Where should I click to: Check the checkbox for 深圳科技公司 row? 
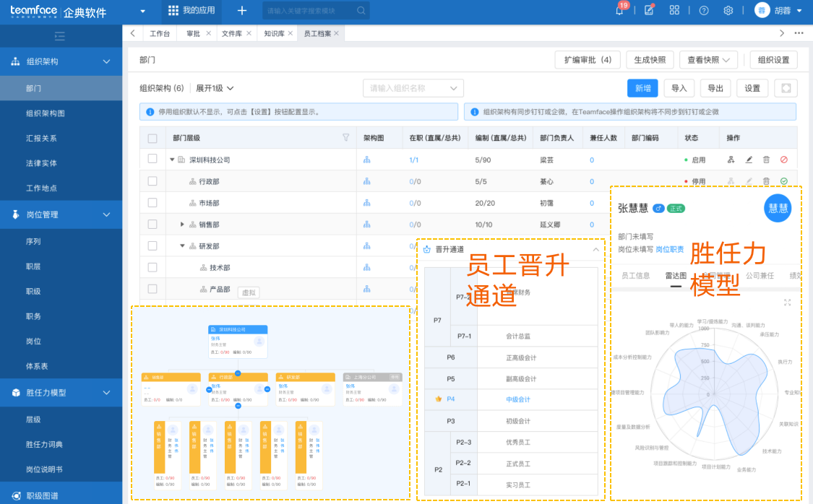tap(152, 159)
